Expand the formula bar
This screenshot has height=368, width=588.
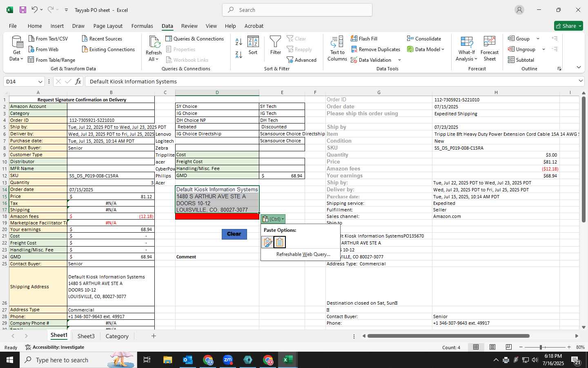[581, 81]
